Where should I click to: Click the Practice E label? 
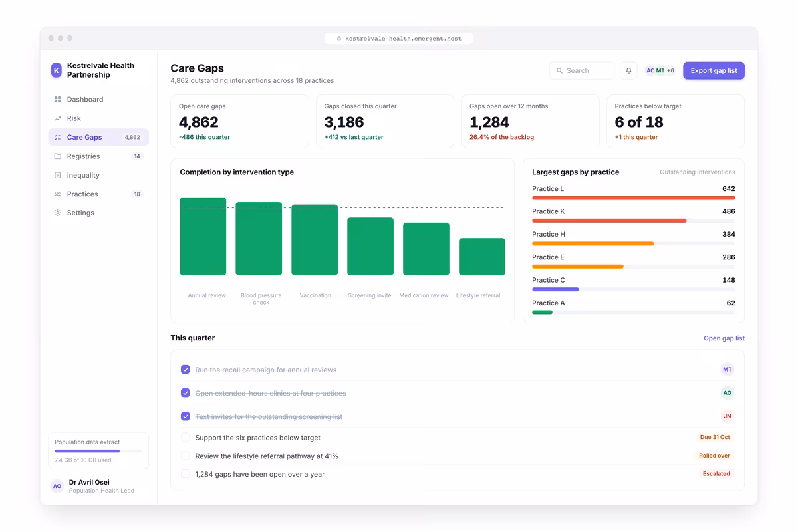tap(548, 257)
